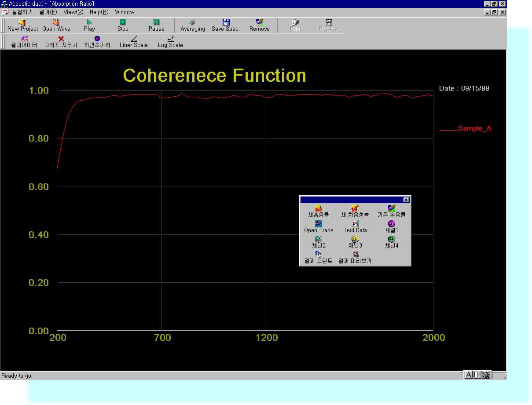Close the floating tool palette
The image size is (532, 405).
(406, 200)
